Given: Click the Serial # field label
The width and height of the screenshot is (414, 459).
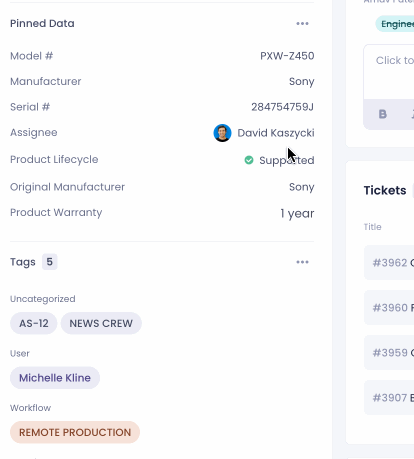Looking at the screenshot, I should 30,107.
